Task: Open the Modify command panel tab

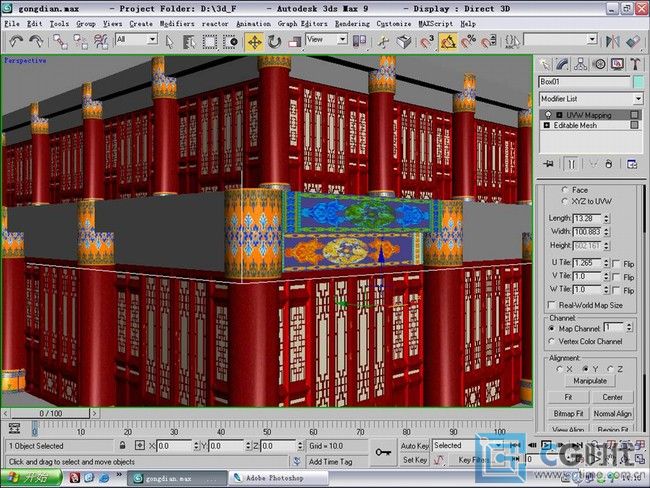Action: point(563,64)
